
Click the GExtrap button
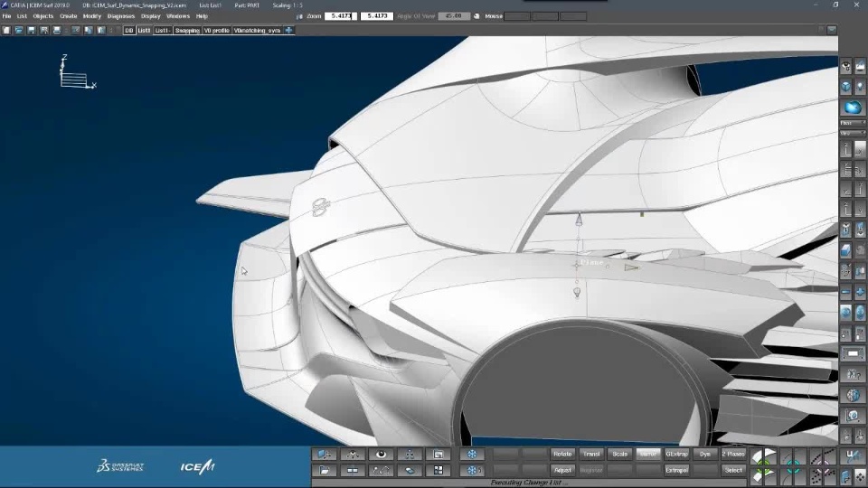pyautogui.click(x=676, y=454)
